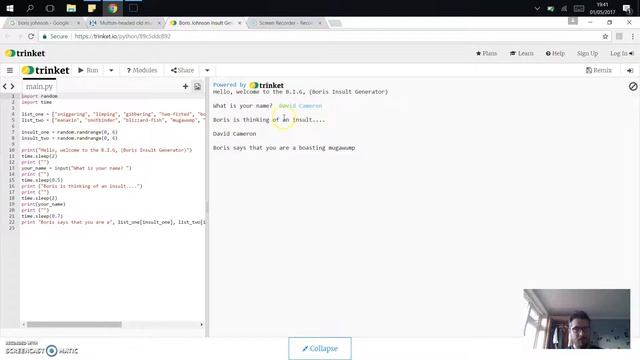The width and height of the screenshot is (640, 360).
Task: Open the Plans page link
Action: click(x=486, y=53)
